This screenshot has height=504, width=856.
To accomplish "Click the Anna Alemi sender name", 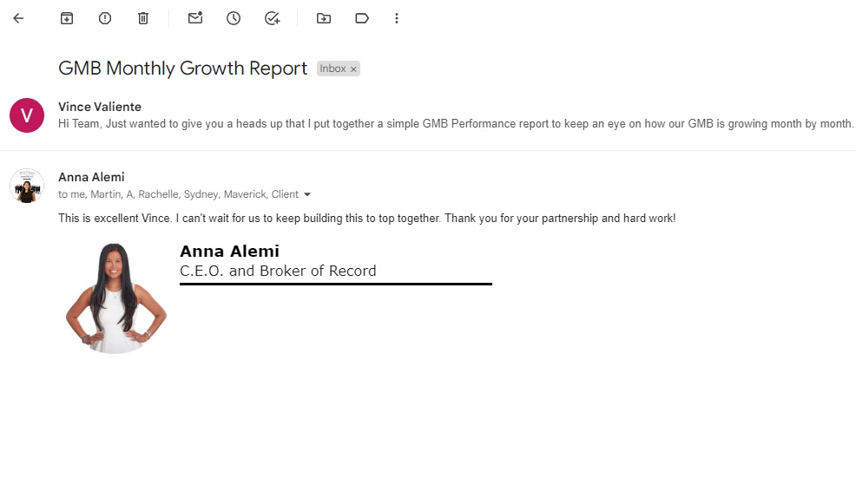I will point(91,177).
